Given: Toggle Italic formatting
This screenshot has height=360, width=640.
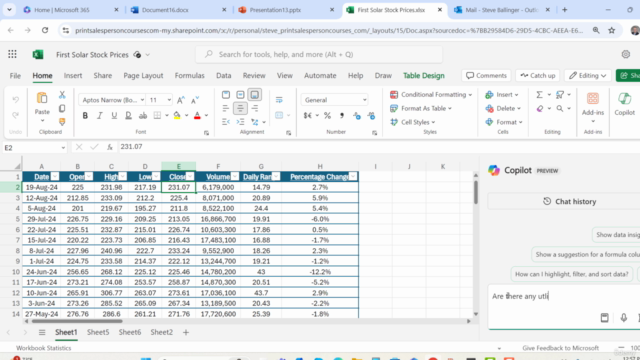Looking at the screenshot, I should pyautogui.click(x=100, y=116).
